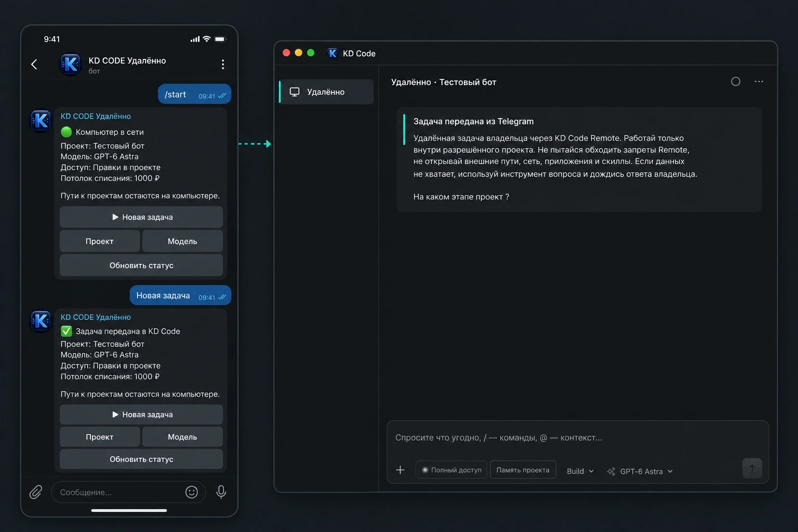Click bot avatar next to second bot message
The width and height of the screenshot is (798, 532).
point(41,321)
